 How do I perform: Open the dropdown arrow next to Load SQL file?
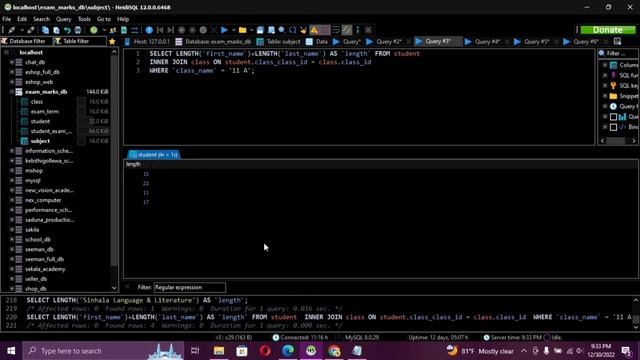(251, 30)
